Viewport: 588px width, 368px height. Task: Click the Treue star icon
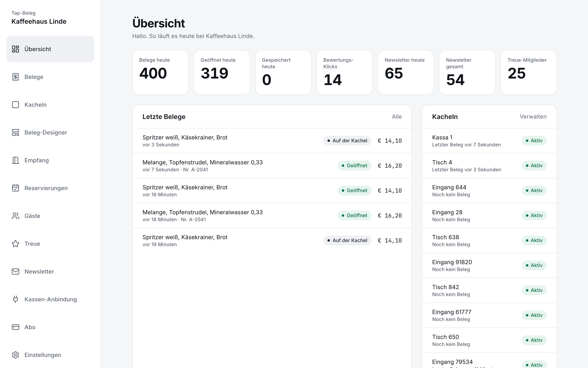16,244
